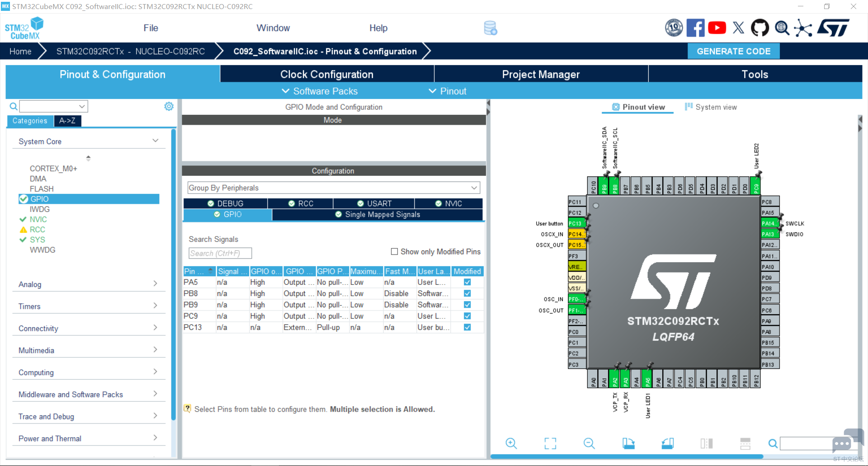Rotate the chip clockwise

tap(628, 443)
